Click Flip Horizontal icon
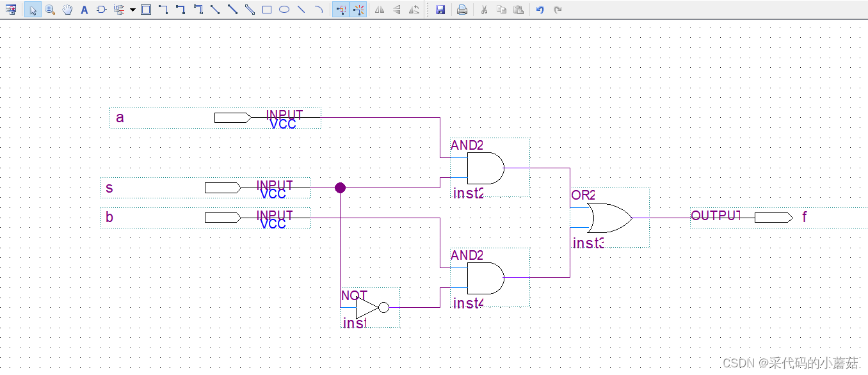 pos(380,10)
